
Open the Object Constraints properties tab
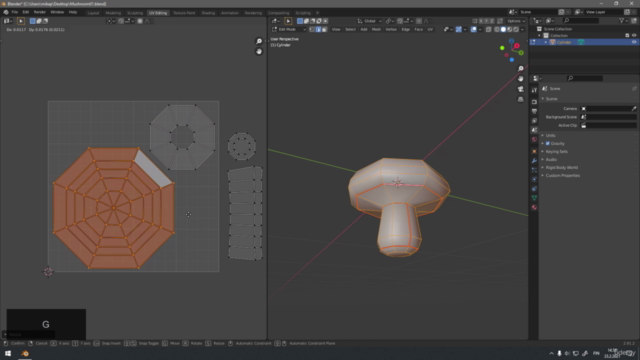tap(534, 189)
